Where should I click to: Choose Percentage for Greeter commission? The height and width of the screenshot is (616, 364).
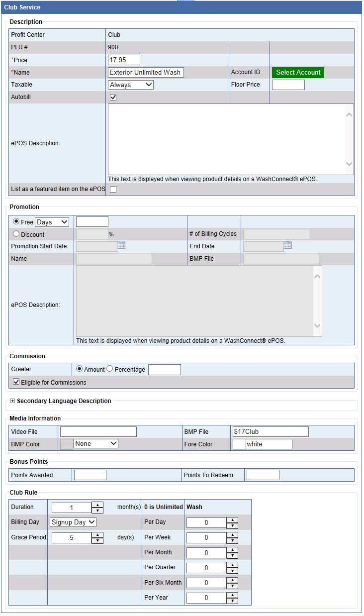(x=110, y=369)
